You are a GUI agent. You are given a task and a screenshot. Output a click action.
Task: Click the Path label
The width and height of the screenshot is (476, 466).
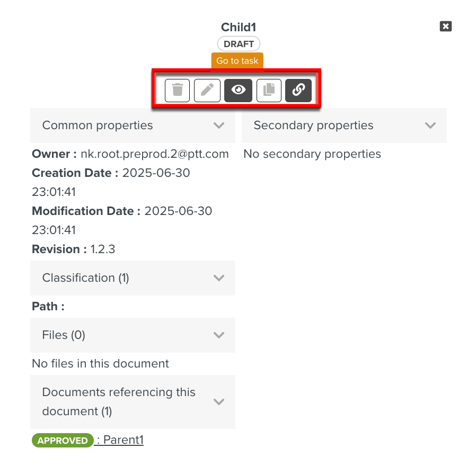coord(48,307)
